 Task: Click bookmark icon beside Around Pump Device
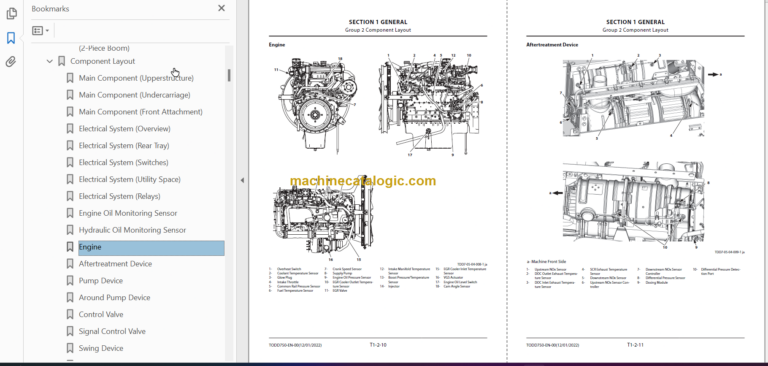[70, 297]
